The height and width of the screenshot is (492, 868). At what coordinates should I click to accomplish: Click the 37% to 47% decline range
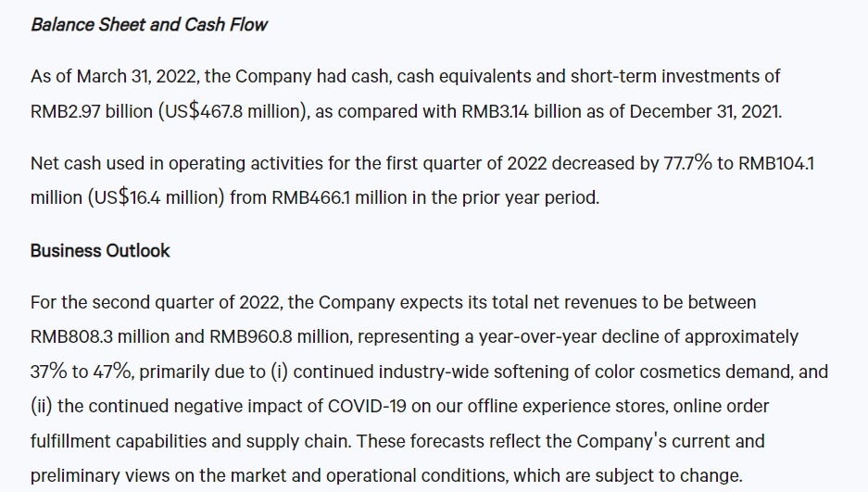tap(81, 372)
